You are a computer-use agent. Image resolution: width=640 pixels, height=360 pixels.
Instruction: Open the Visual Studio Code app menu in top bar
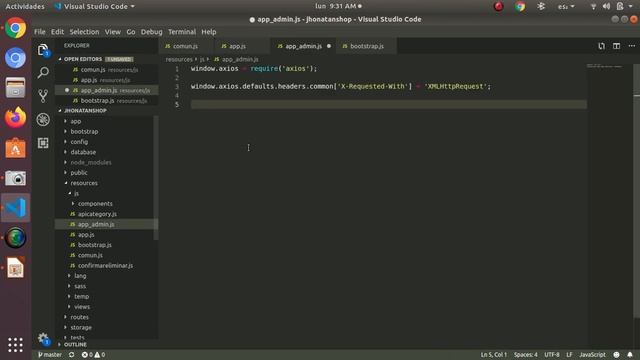click(x=94, y=6)
